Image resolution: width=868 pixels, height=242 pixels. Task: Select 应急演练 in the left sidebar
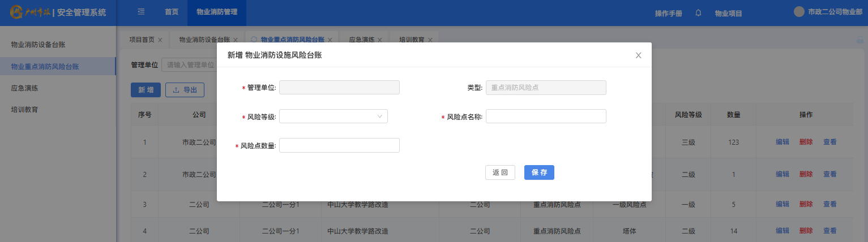[x=24, y=88]
